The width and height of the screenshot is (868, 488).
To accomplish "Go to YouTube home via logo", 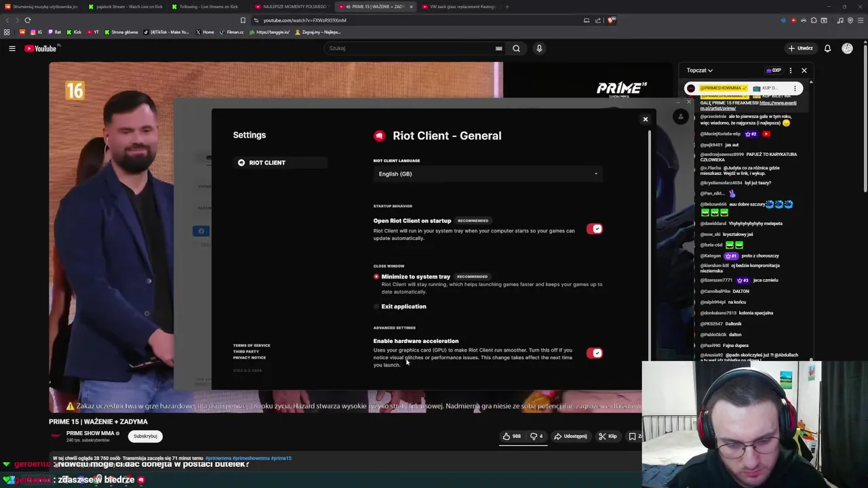I will tap(41, 48).
